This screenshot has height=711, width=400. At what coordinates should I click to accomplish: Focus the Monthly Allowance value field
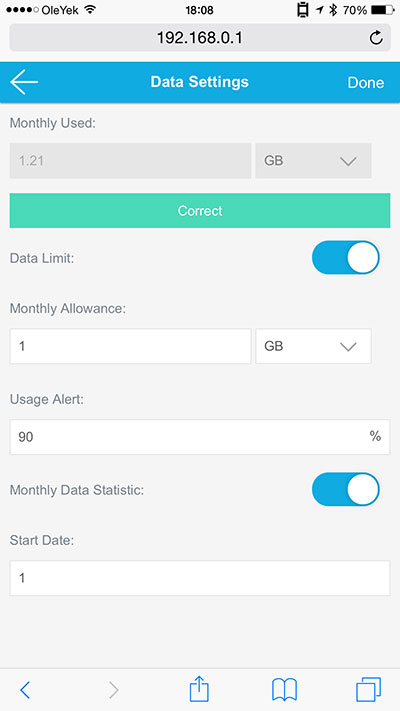[x=131, y=346]
